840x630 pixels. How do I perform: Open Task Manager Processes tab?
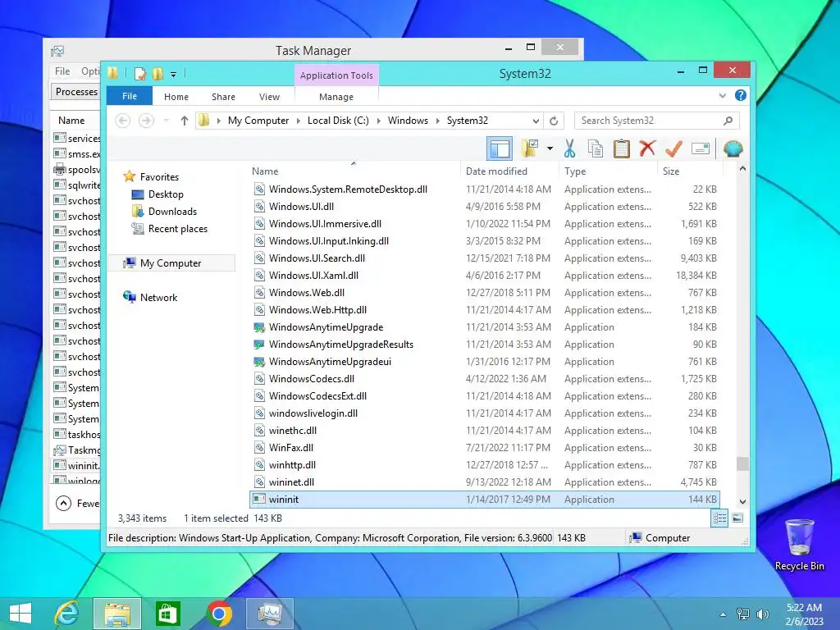(x=75, y=92)
